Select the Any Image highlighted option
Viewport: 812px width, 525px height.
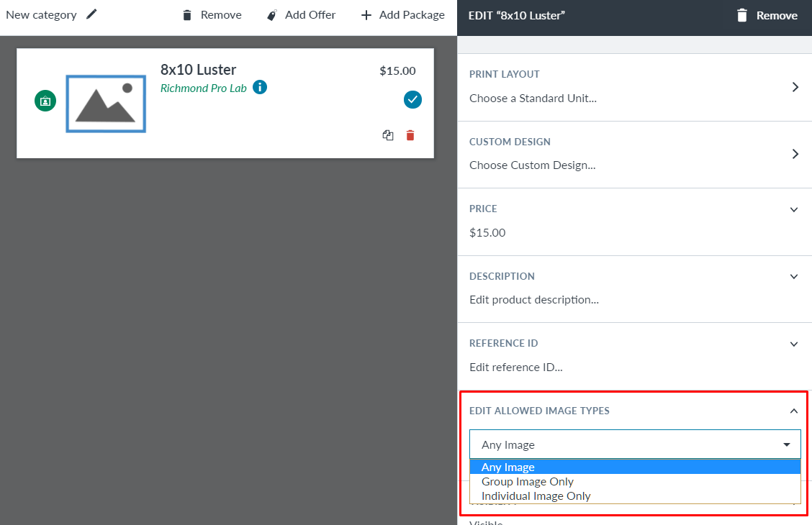[635, 466]
